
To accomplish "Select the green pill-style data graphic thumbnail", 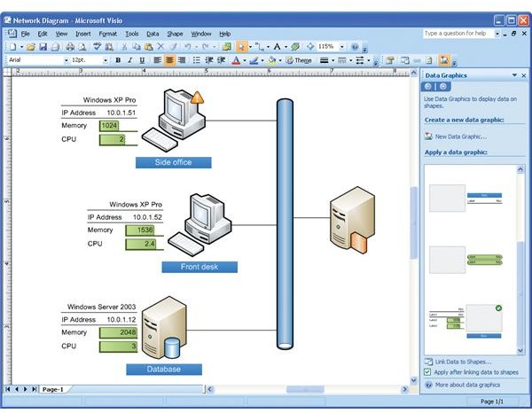I will [x=465, y=260].
